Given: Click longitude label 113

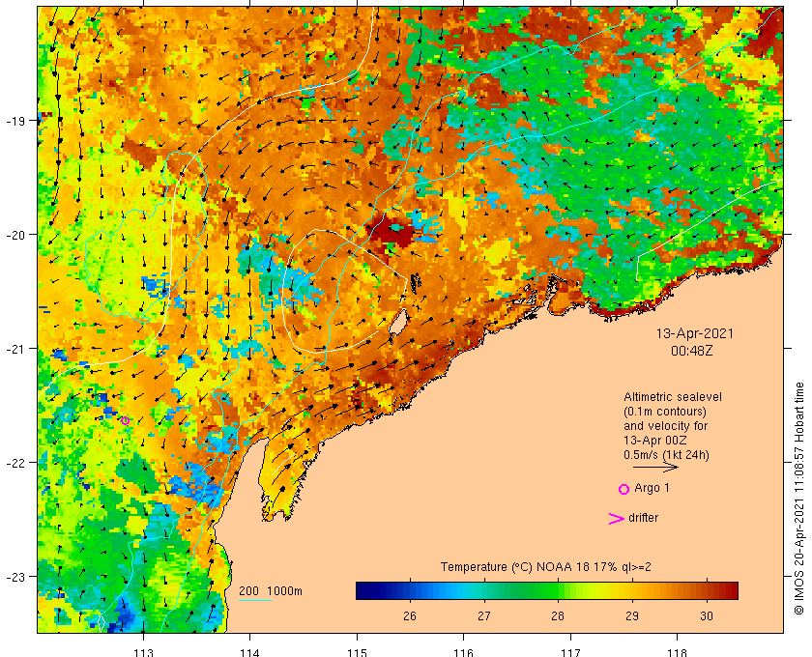Looking at the screenshot, I should [x=143, y=652].
